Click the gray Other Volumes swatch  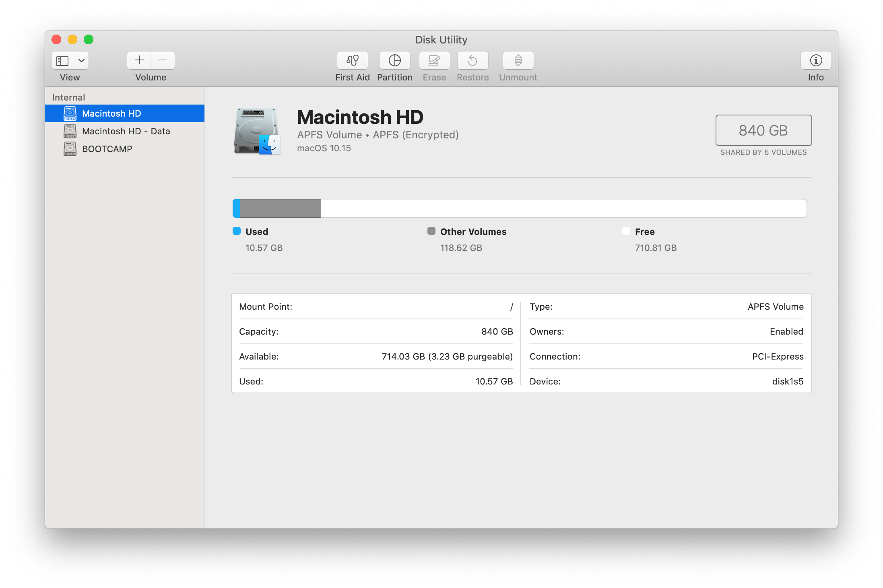(x=431, y=231)
